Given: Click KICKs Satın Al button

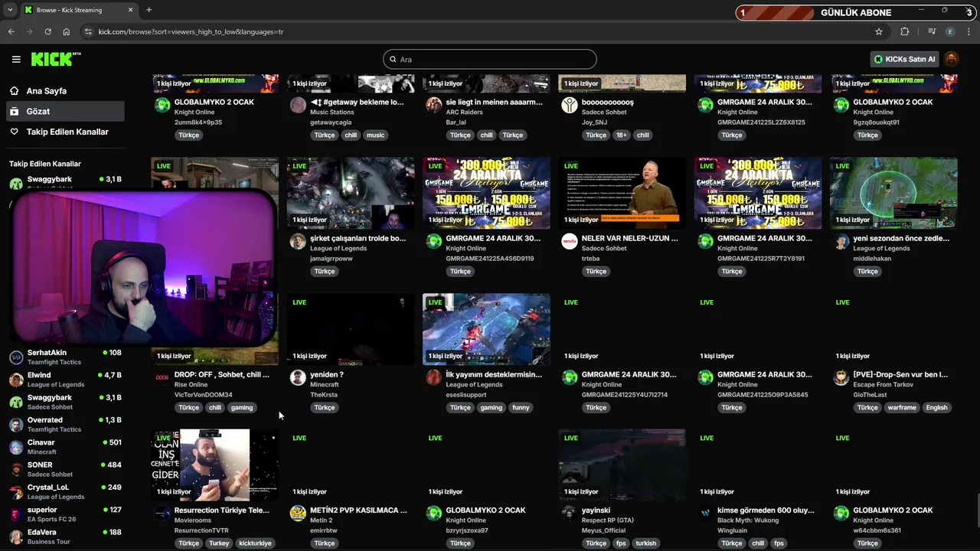Looking at the screenshot, I should click(x=904, y=59).
